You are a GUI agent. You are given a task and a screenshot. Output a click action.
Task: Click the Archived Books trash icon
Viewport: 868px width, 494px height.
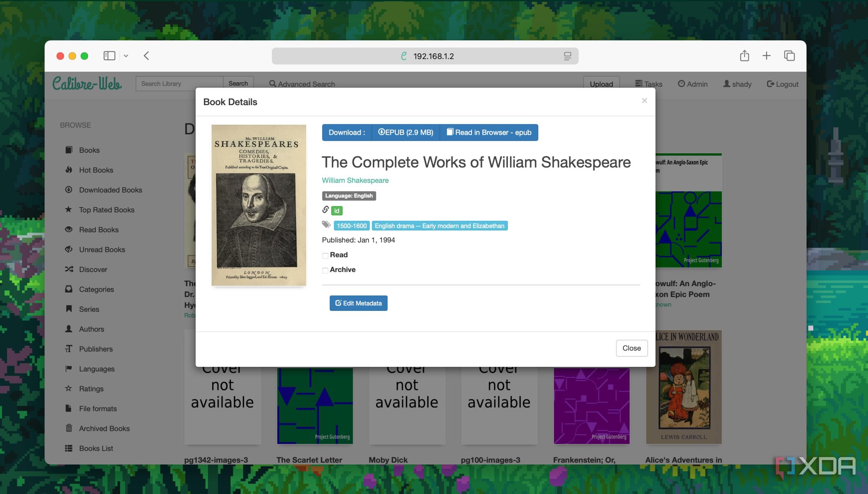[69, 428]
